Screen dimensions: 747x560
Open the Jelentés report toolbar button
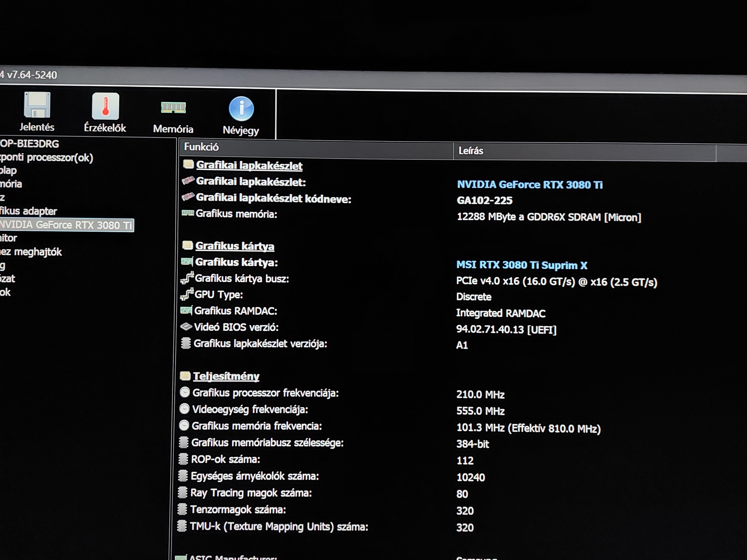[37, 112]
